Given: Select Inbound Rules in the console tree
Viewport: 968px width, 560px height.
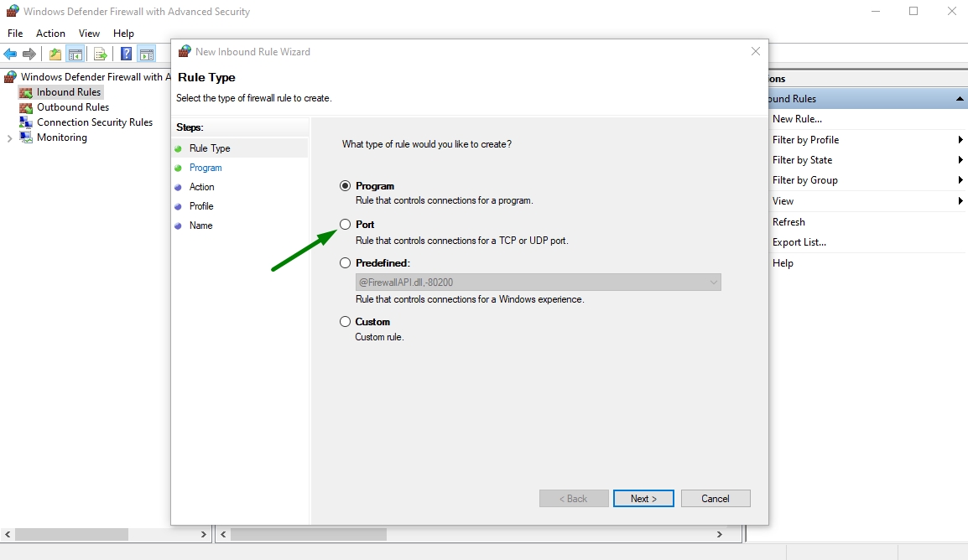Looking at the screenshot, I should (x=69, y=92).
